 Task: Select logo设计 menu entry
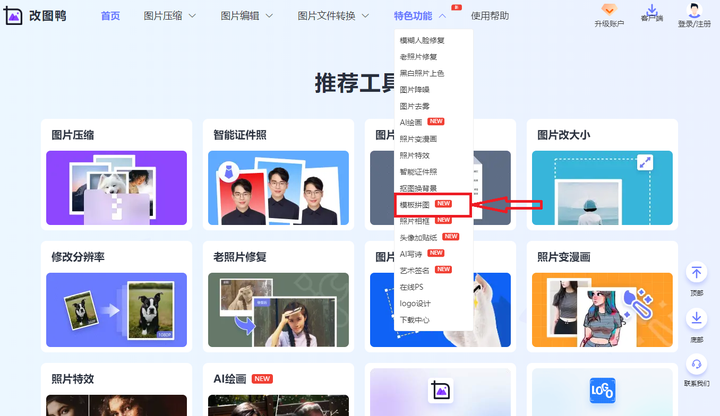click(x=415, y=304)
